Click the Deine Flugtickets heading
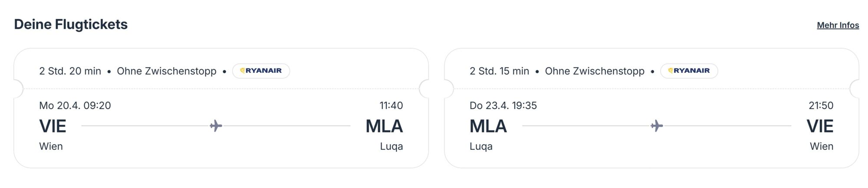This screenshot has height=188, width=868. coord(71,24)
